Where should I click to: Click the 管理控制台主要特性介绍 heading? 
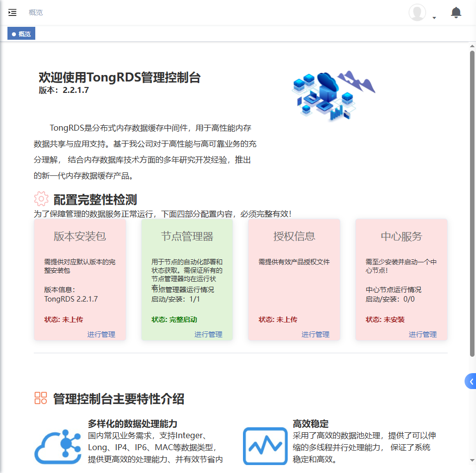(x=119, y=398)
